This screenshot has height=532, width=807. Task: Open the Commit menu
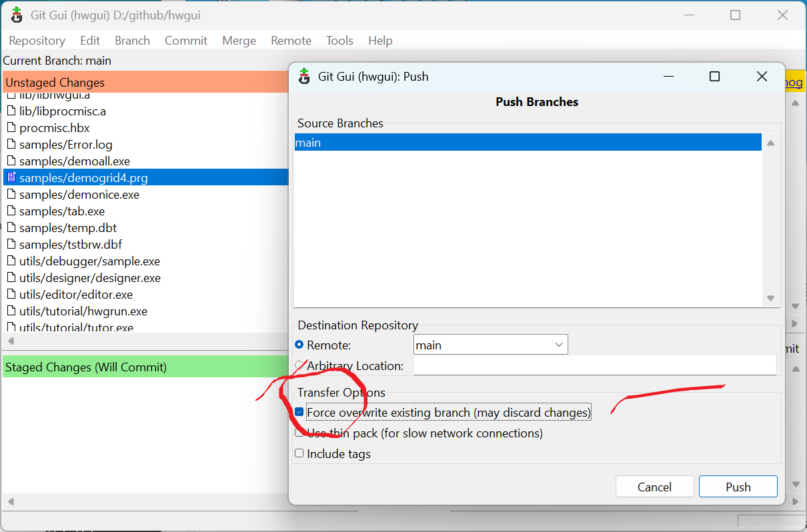pyautogui.click(x=186, y=41)
